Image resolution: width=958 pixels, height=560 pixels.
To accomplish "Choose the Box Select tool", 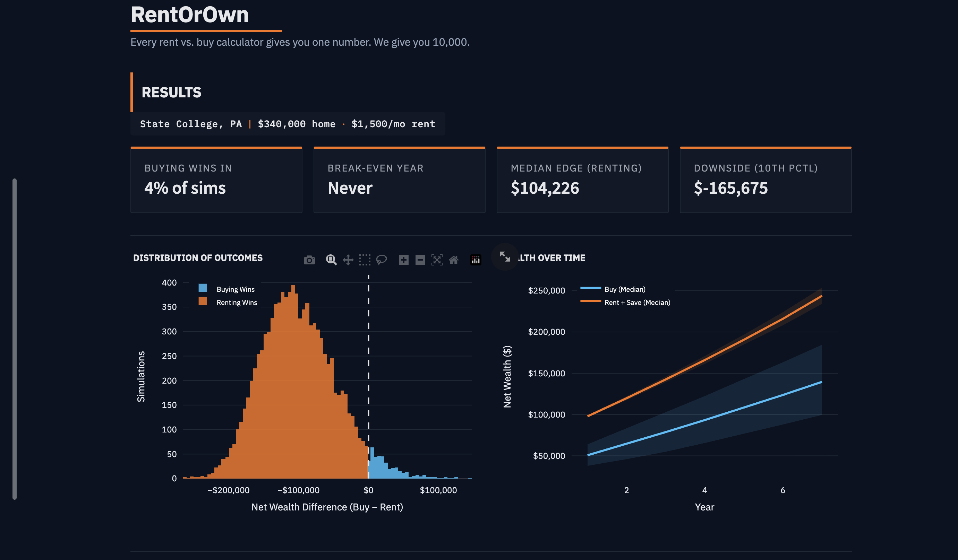I will click(x=365, y=260).
